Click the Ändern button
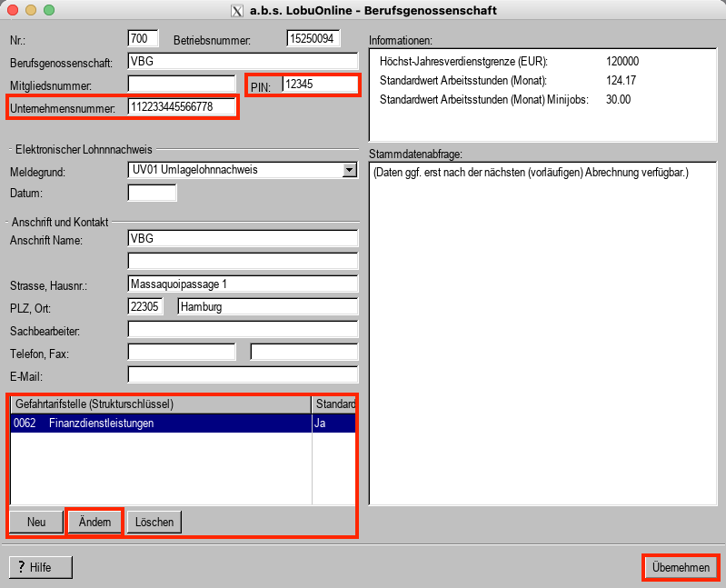This screenshot has height=588, width=726. pos(94,522)
